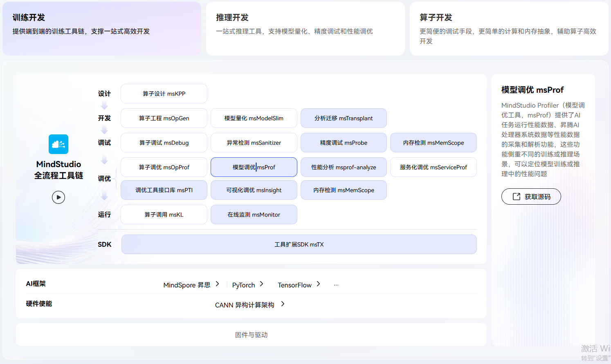Select 在线监测 msMonitor card
This screenshot has width=611, height=364.
click(254, 214)
